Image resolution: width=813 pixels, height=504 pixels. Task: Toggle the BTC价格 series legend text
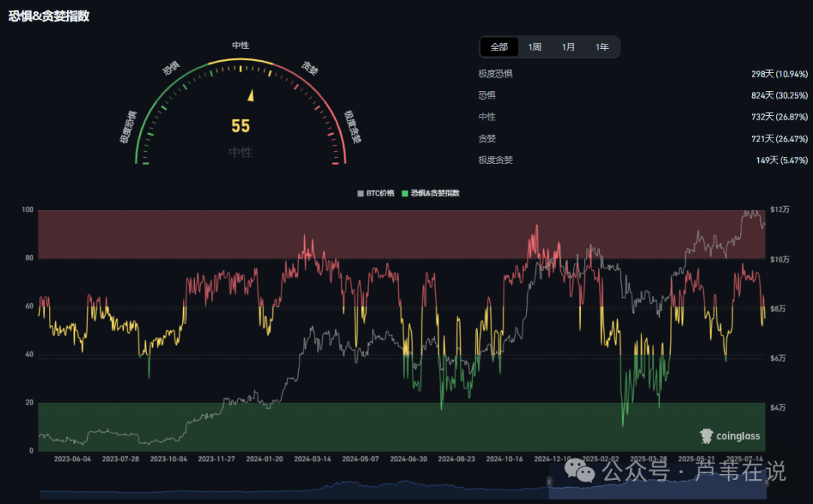pos(380,193)
